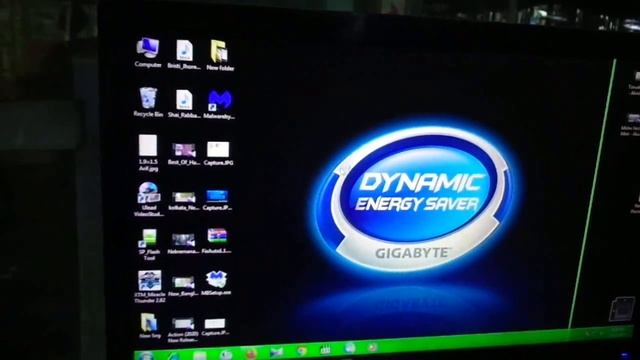Launch the Ulead VideoStudio shortcut
This screenshot has height=360, width=640.
pos(149,199)
